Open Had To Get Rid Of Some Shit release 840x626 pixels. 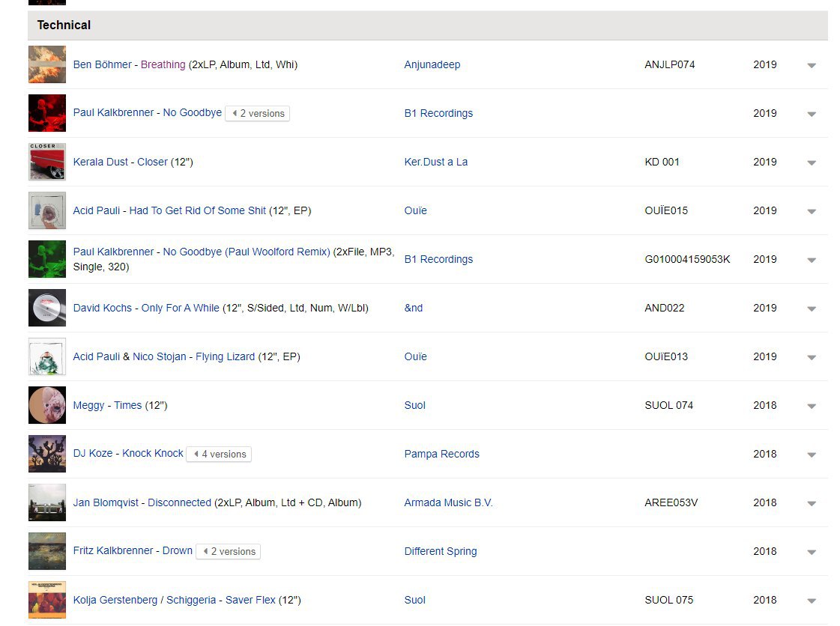pyautogui.click(x=198, y=211)
